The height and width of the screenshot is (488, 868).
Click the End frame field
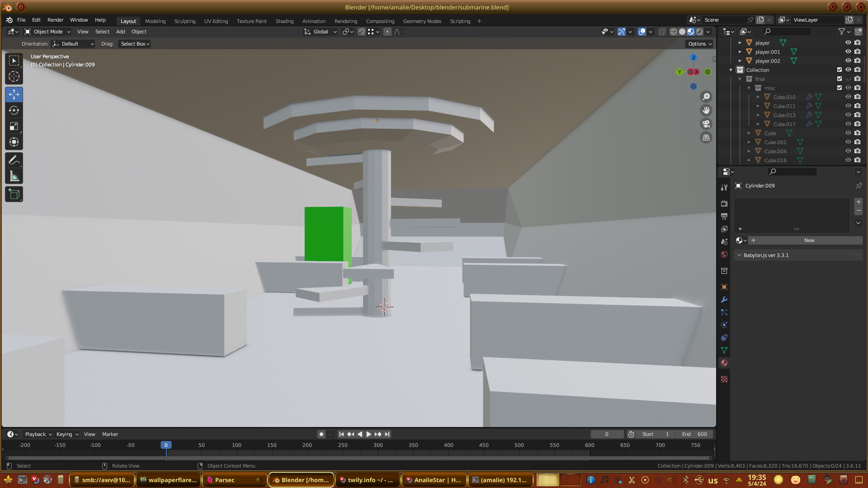coord(695,434)
